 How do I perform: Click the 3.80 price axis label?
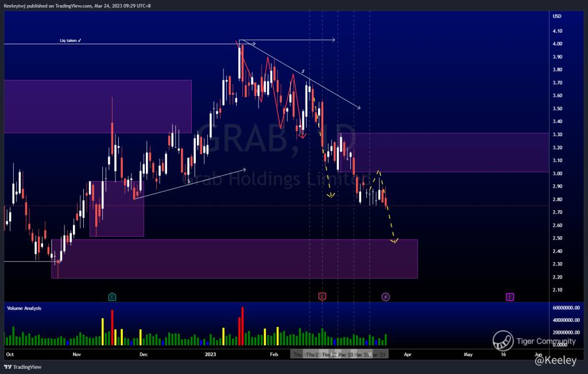(x=557, y=70)
